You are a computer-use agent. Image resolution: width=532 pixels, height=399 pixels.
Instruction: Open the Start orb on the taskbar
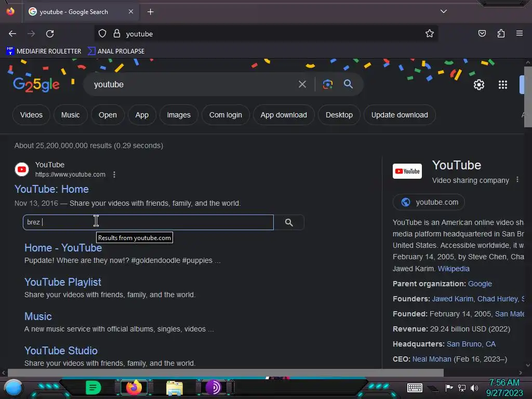[x=13, y=388]
